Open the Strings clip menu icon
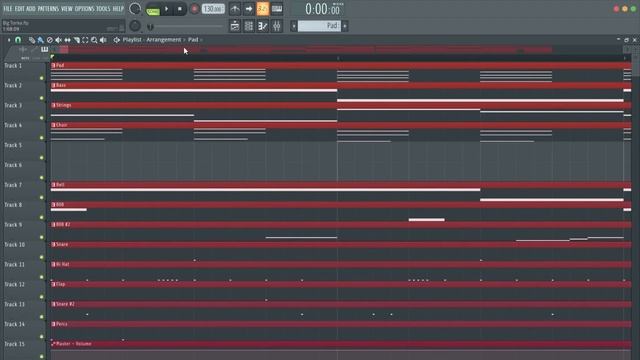640x360 pixels. (x=53, y=105)
